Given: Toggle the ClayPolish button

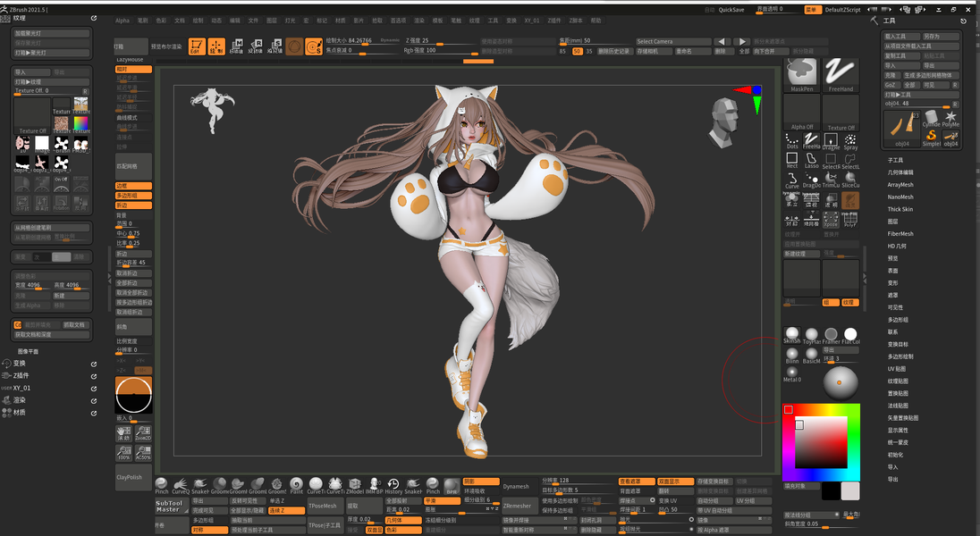Looking at the screenshot, I should (x=133, y=477).
